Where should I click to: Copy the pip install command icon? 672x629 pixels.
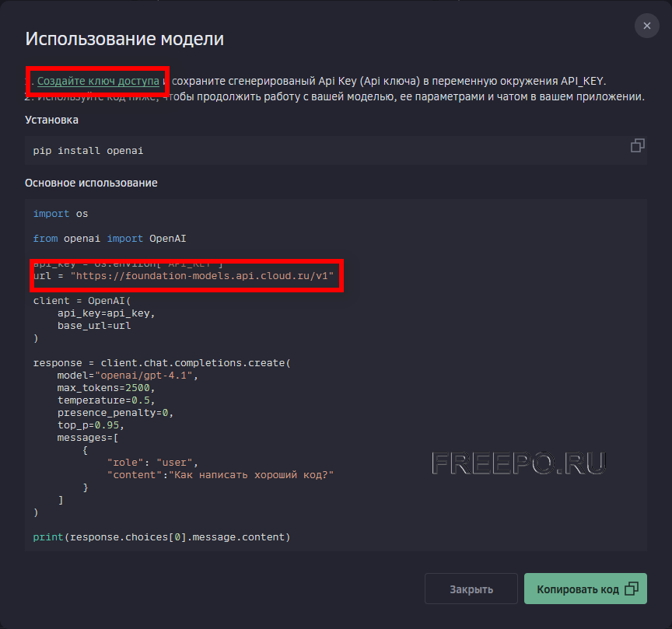(x=637, y=145)
